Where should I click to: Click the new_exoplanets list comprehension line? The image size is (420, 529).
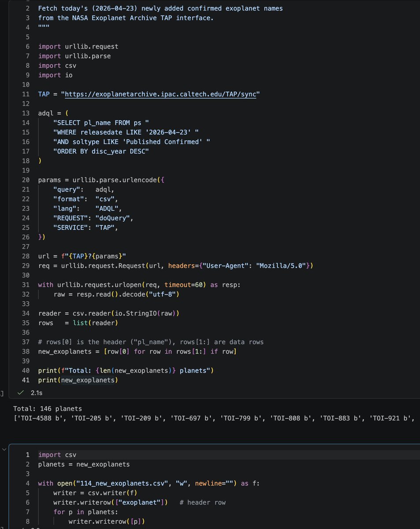[138, 351]
